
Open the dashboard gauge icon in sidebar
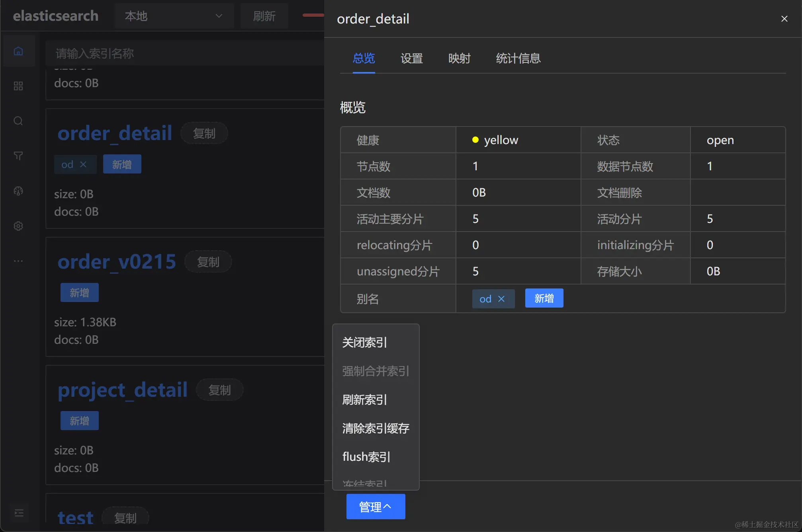(18, 191)
